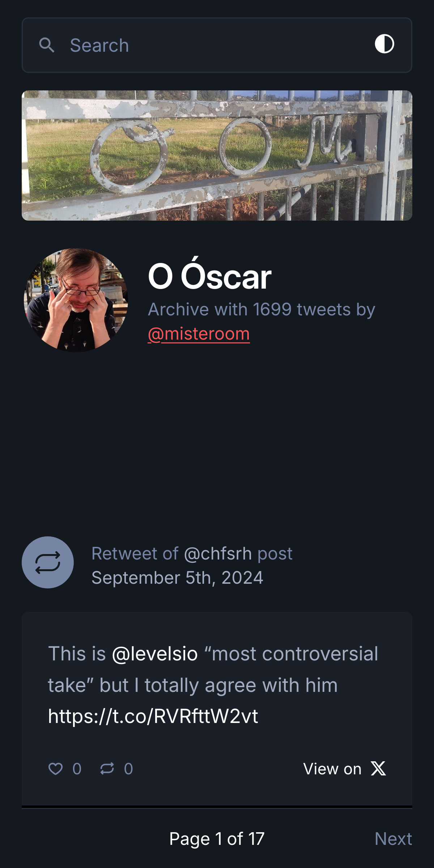Screen dimensions: 434x868
Task: Open the @misteroom profile link
Action: pyautogui.click(x=199, y=334)
